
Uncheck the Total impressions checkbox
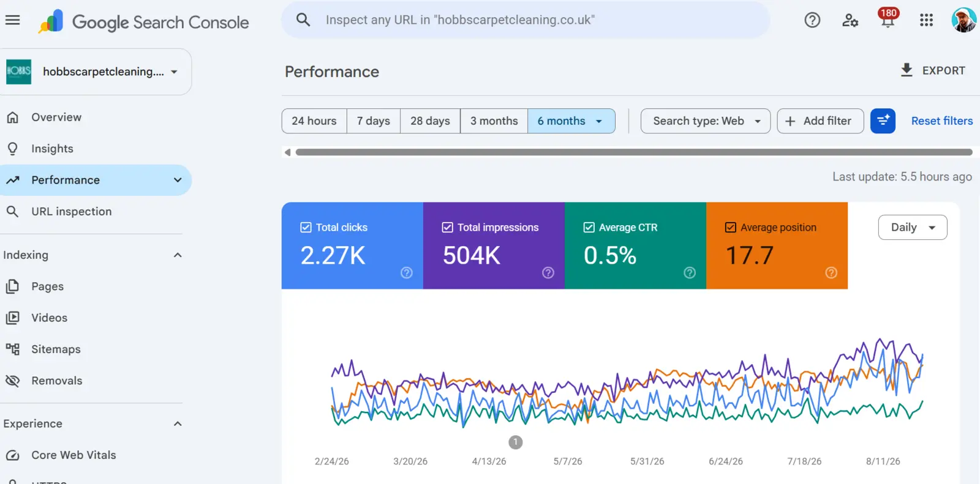448,228
